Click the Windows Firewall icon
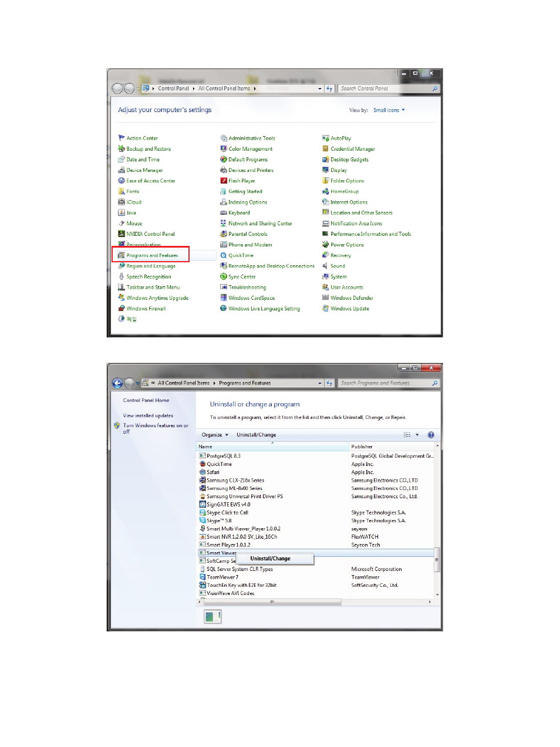Viewport: 560px width, 747px height. tap(122, 308)
